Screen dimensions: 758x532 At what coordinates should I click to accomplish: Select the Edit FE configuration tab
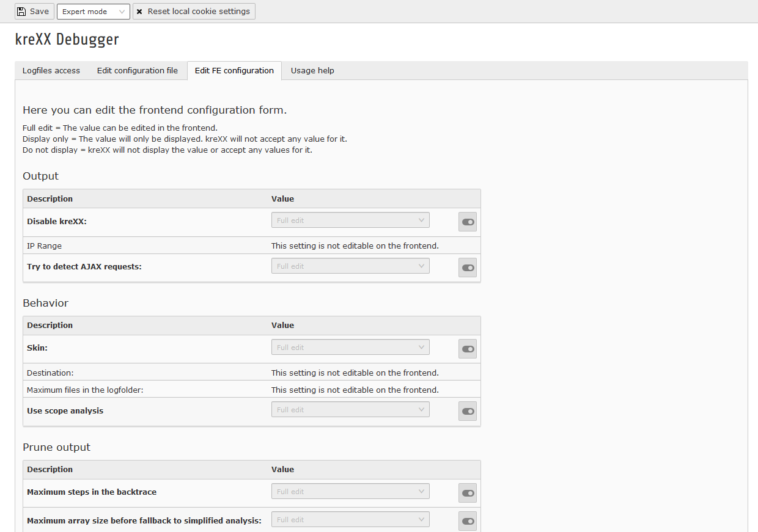click(x=234, y=71)
